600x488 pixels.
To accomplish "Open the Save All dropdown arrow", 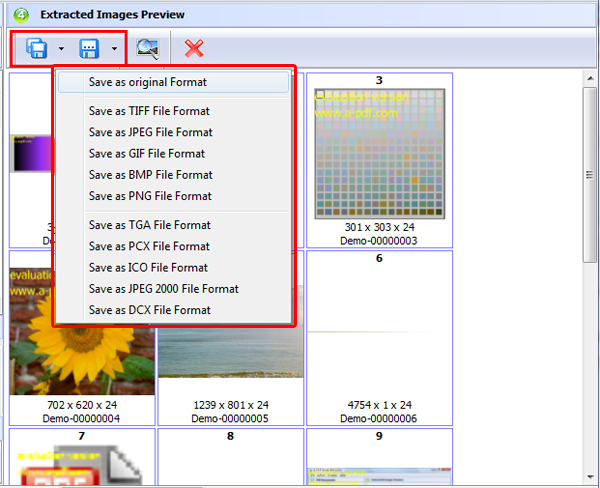I will coord(61,49).
